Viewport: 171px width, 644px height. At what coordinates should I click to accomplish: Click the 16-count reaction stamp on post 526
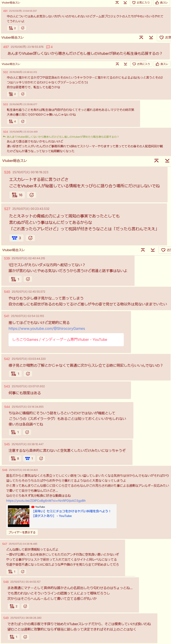point(17,195)
